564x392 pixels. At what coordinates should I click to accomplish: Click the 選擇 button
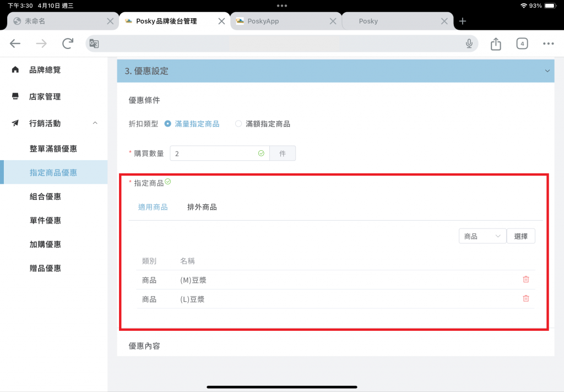click(521, 236)
